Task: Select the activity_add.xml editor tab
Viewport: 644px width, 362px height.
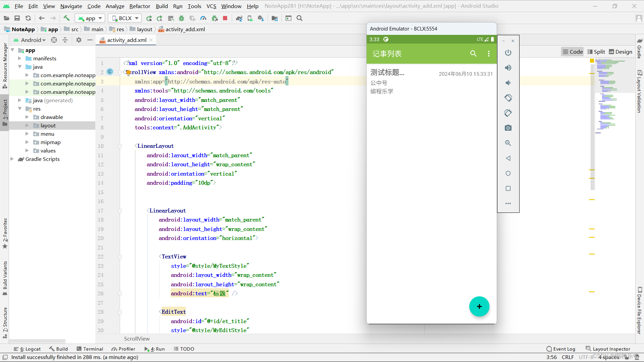Action: [x=126, y=40]
